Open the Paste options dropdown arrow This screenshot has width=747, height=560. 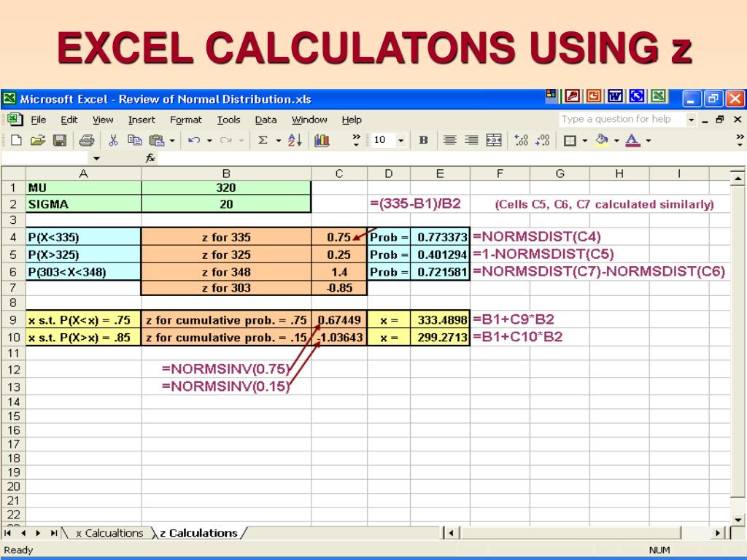coord(172,141)
